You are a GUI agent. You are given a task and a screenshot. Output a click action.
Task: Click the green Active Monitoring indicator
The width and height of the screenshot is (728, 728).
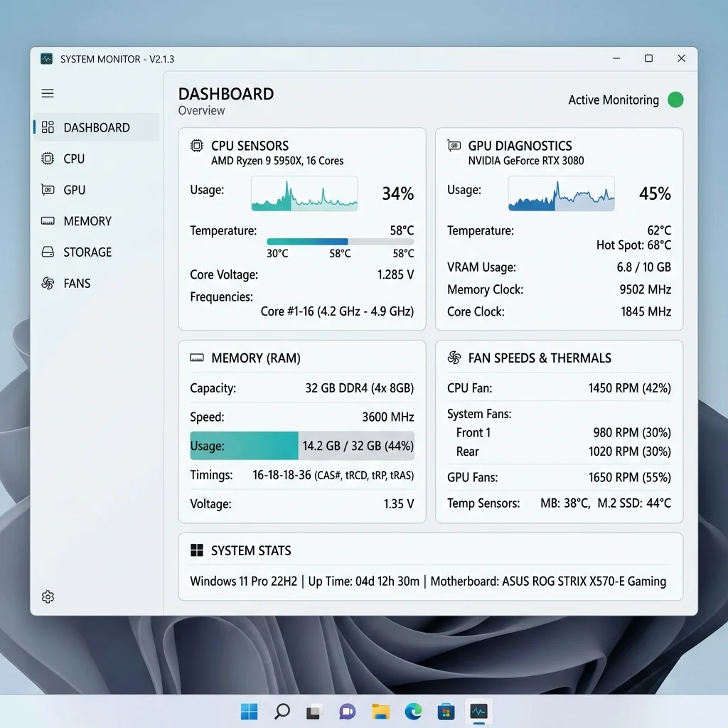675,100
